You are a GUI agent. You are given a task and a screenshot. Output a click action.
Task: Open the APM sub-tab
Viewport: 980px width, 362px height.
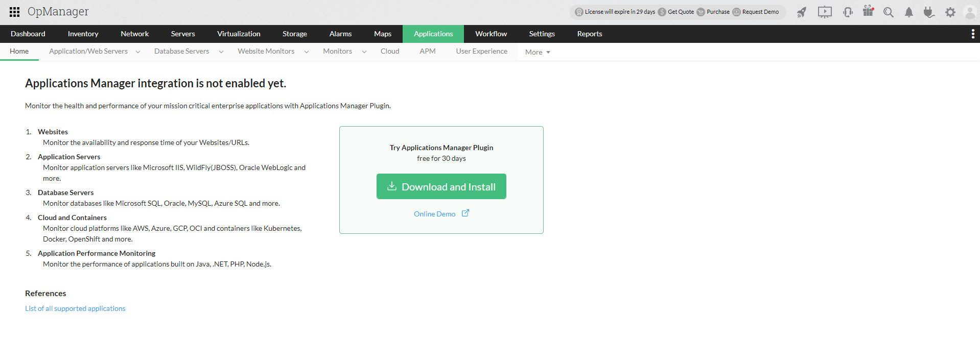pyautogui.click(x=428, y=51)
